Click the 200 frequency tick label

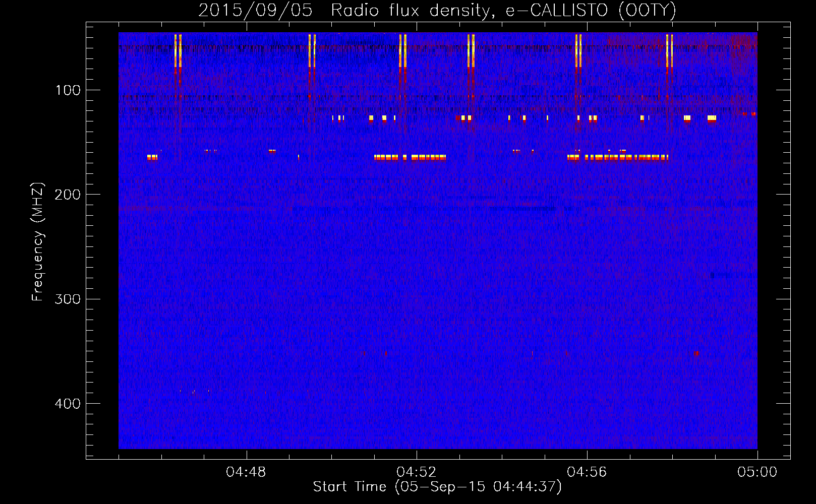click(x=68, y=195)
